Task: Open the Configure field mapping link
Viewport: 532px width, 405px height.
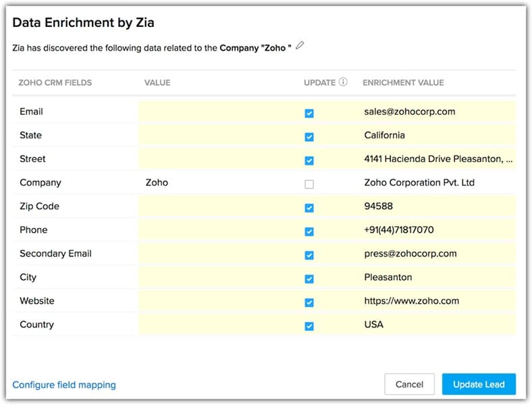Action: (64, 385)
